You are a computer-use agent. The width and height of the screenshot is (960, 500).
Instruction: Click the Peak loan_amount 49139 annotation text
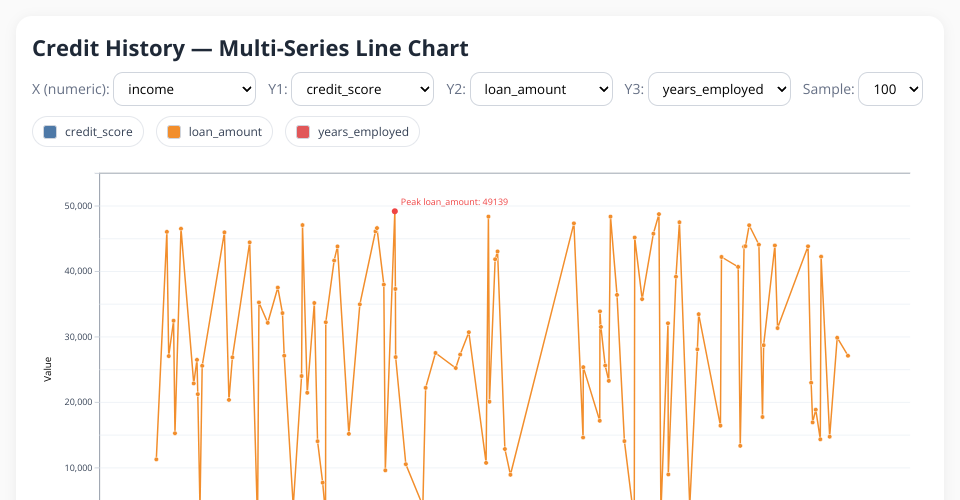point(454,202)
